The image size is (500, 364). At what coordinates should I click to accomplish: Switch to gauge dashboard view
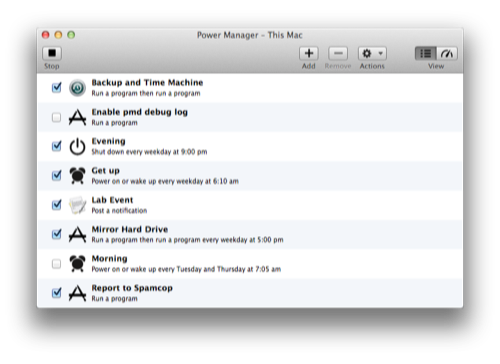coord(447,53)
